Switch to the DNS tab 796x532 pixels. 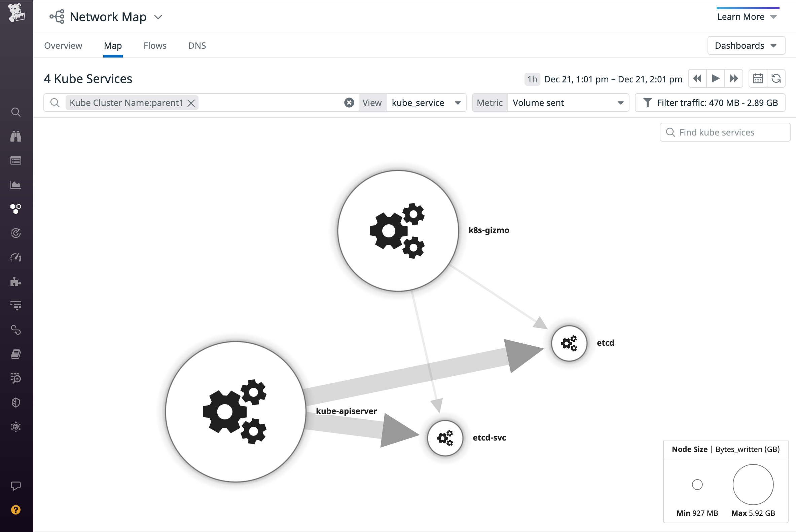197,45
